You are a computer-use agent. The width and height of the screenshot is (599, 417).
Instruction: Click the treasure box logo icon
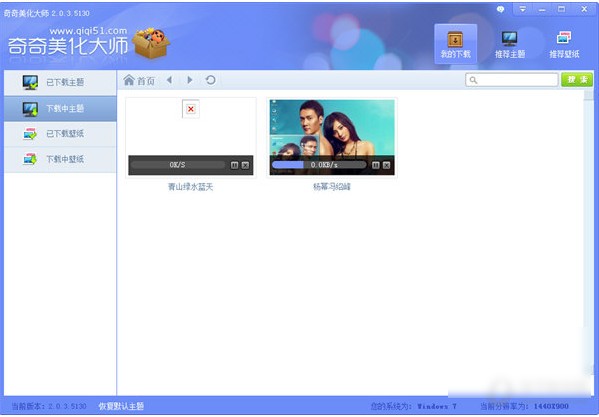pyautogui.click(x=151, y=43)
